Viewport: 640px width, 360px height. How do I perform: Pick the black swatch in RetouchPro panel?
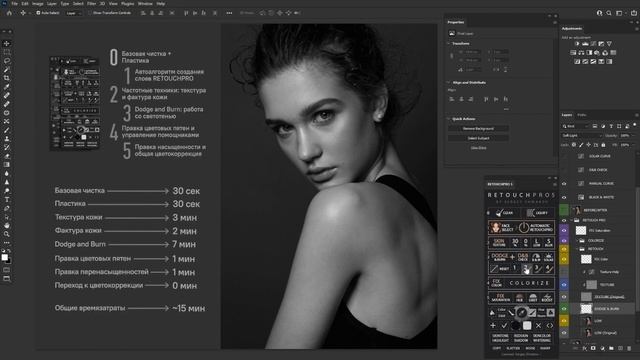click(516, 326)
